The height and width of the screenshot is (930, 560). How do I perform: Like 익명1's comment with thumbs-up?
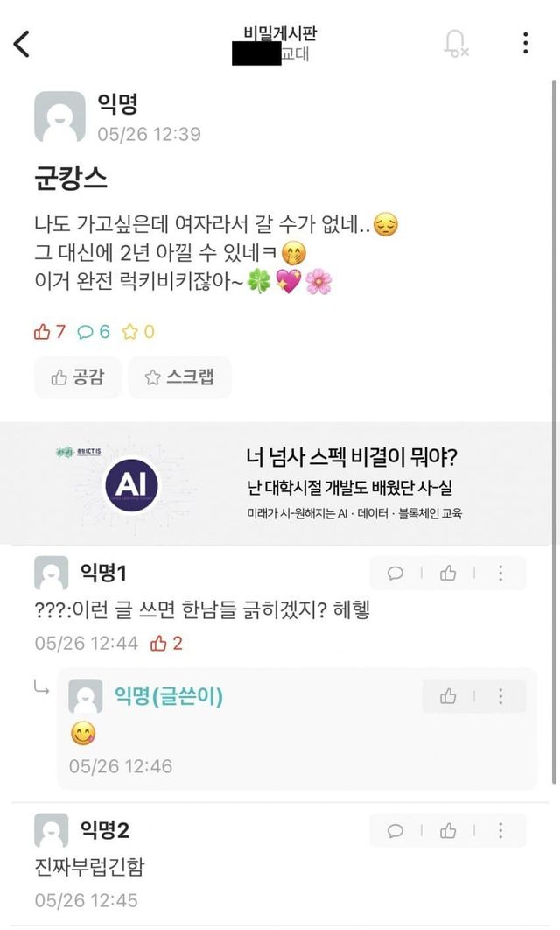(448, 574)
